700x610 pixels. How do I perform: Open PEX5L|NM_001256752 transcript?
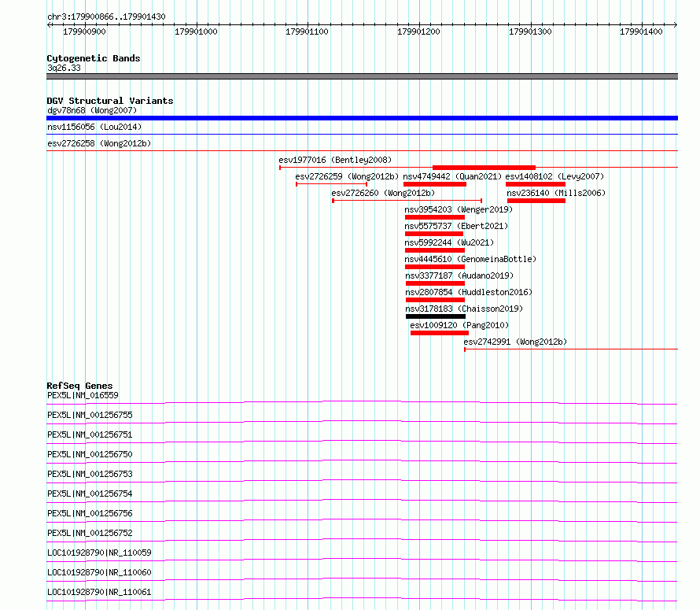[90, 533]
